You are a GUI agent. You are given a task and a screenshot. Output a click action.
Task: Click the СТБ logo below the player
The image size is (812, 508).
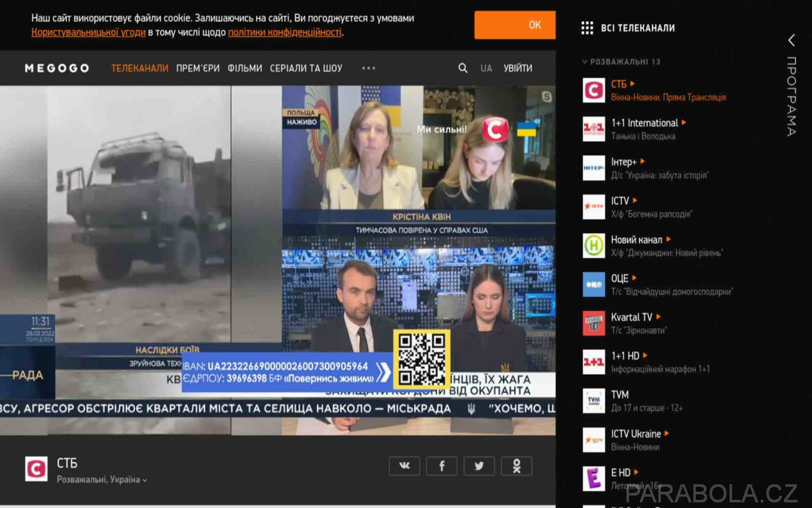(x=36, y=469)
